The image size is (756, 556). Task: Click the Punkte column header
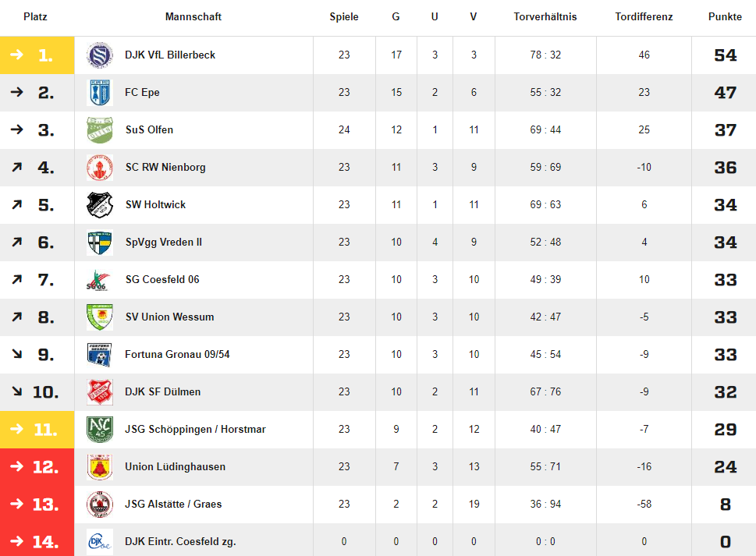(x=725, y=17)
